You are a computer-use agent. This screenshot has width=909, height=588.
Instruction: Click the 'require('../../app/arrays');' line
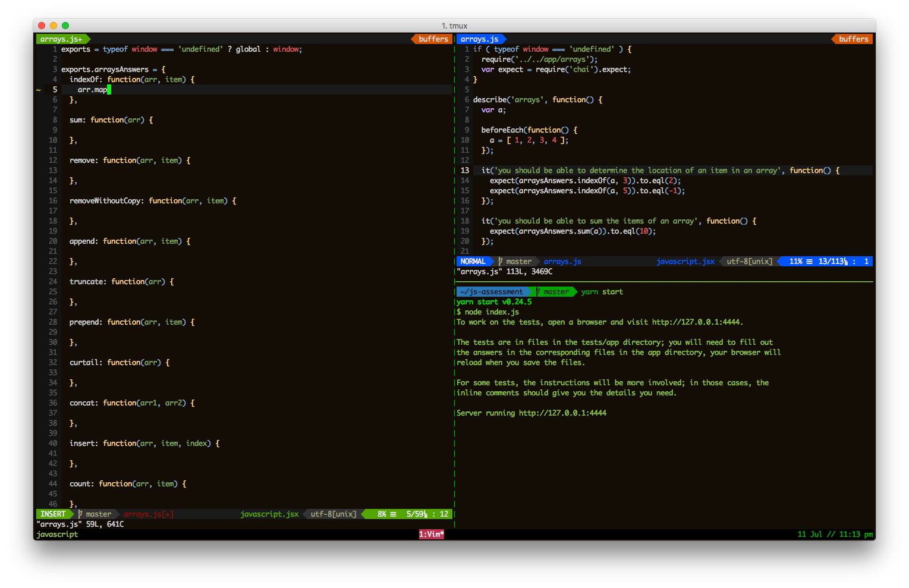coord(539,59)
